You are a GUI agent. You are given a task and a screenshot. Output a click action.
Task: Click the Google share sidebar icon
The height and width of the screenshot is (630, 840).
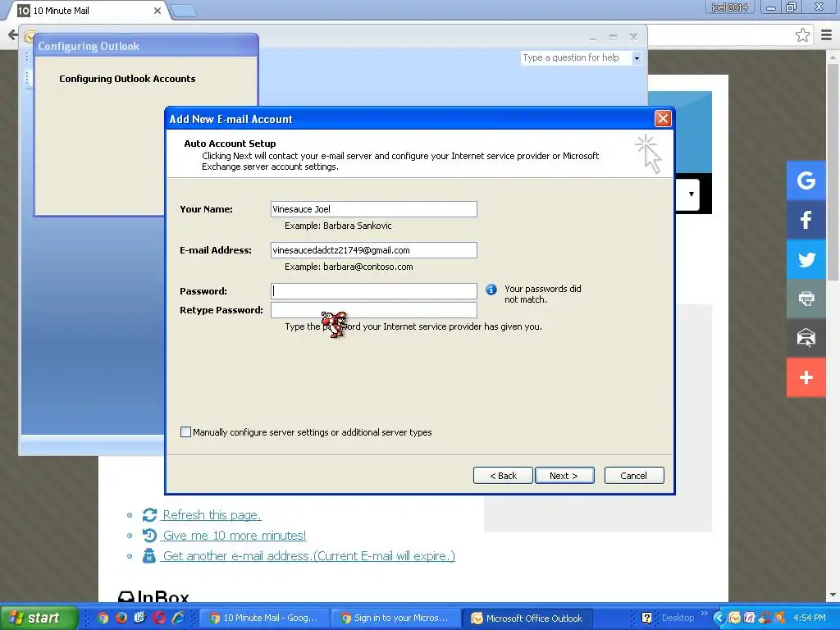point(806,180)
